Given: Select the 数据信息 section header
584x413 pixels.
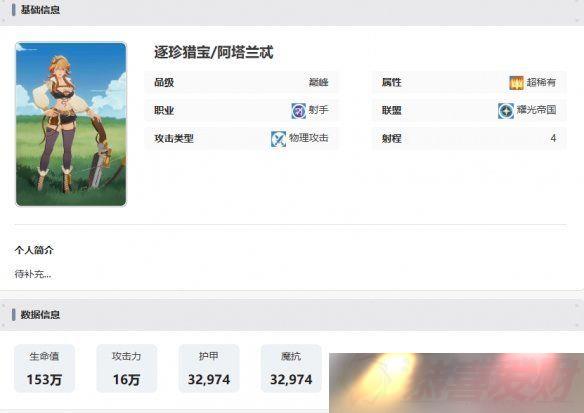Looking at the screenshot, I should pyautogui.click(x=40, y=315).
